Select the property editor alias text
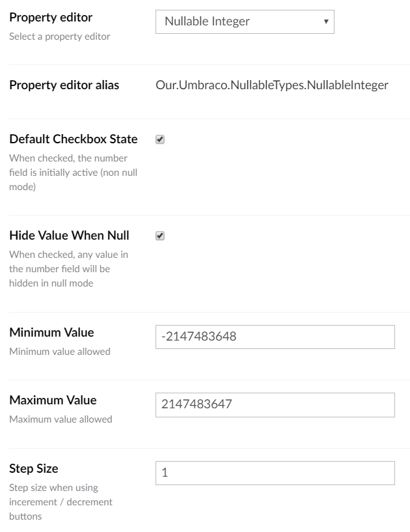This screenshot has height=532, width=410. coord(272,85)
